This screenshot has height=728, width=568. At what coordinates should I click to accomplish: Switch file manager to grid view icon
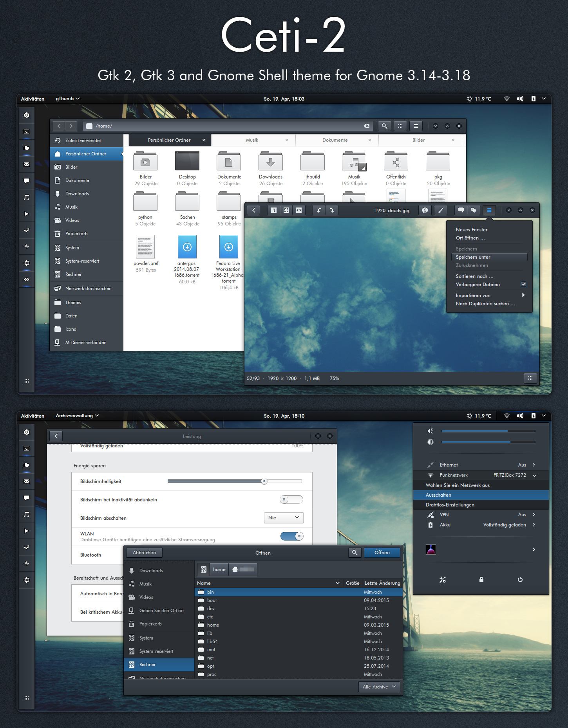[400, 126]
